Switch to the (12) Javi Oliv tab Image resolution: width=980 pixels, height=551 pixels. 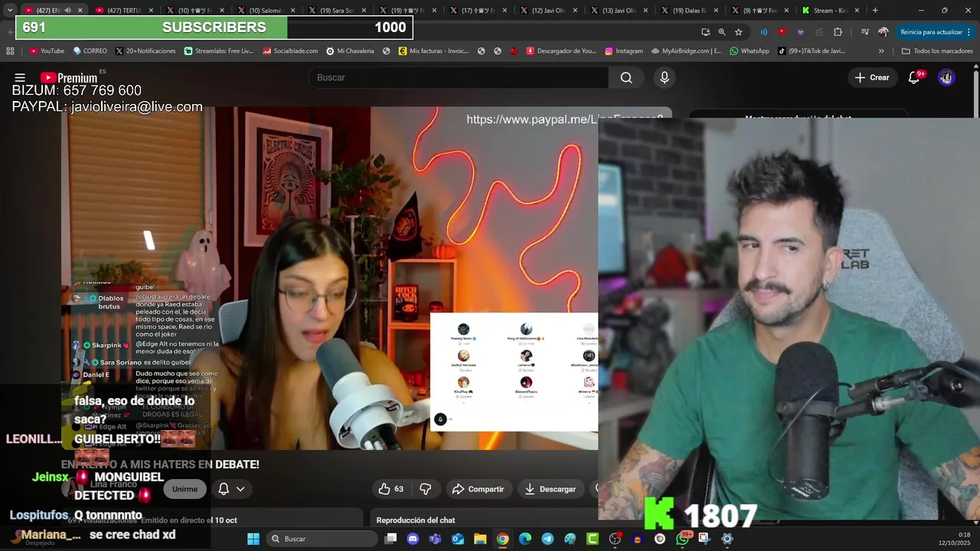tap(547, 11)
